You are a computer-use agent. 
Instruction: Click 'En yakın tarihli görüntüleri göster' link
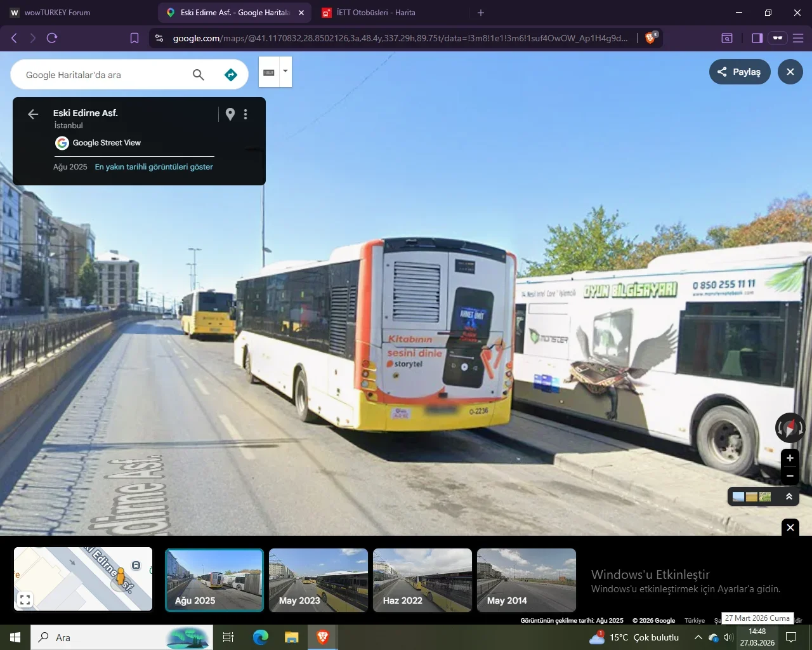(x=154, y=167)
